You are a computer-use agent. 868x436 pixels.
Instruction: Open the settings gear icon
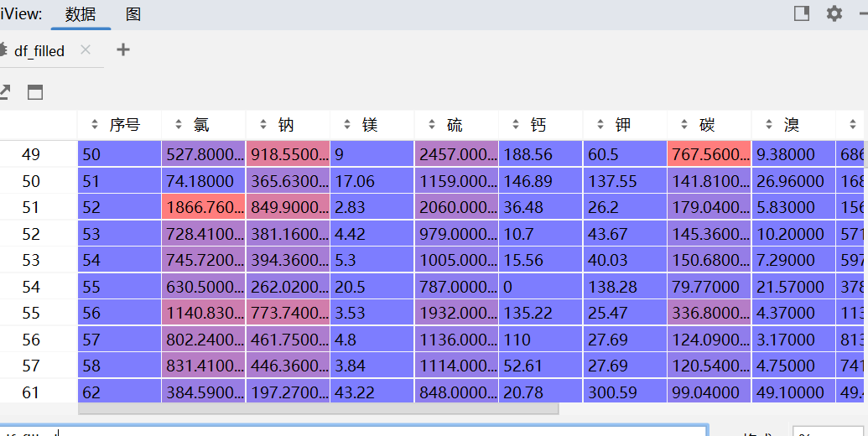(x=834, y=13)
